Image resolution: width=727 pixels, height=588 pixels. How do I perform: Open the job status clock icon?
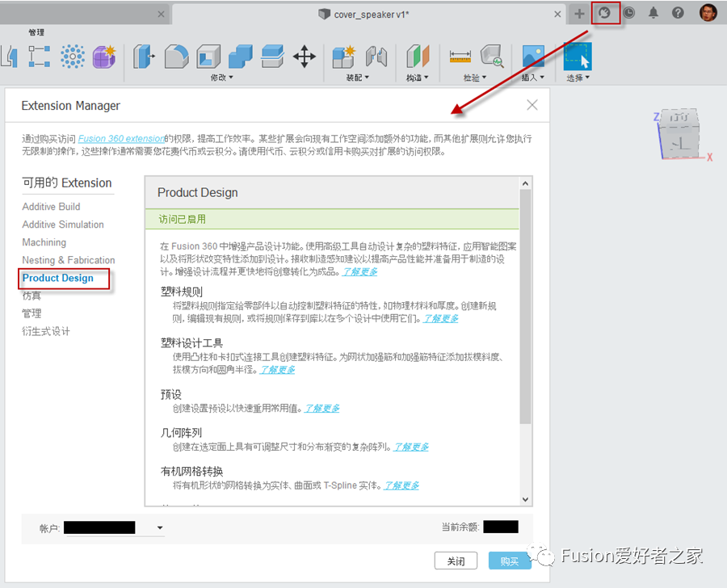pos(628,13)
